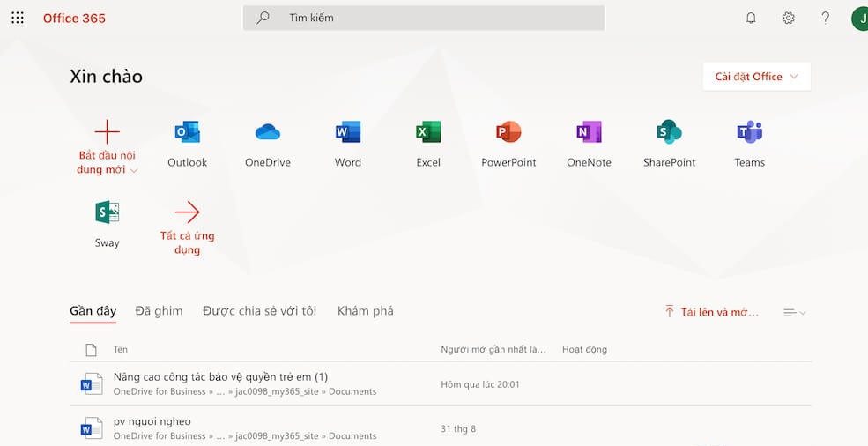This screenshot has height=446, width=868.
Task: Open the Sway app
Action: tap(107, 212)
